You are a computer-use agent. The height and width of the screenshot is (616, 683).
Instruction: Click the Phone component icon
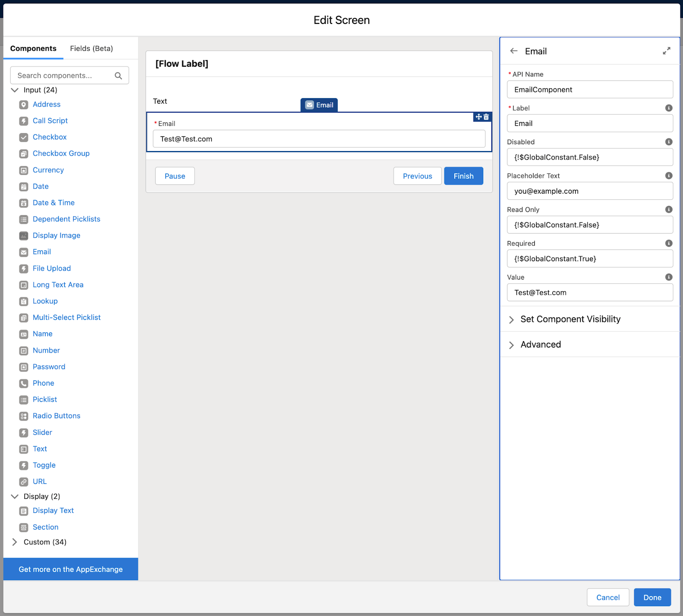click(x=23, y=383)
